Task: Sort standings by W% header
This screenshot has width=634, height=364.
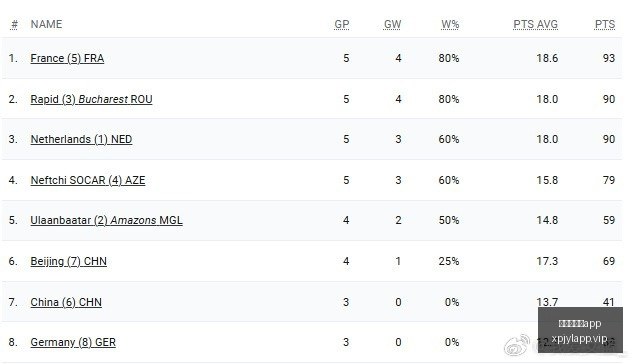Action: tap(450, 24)
